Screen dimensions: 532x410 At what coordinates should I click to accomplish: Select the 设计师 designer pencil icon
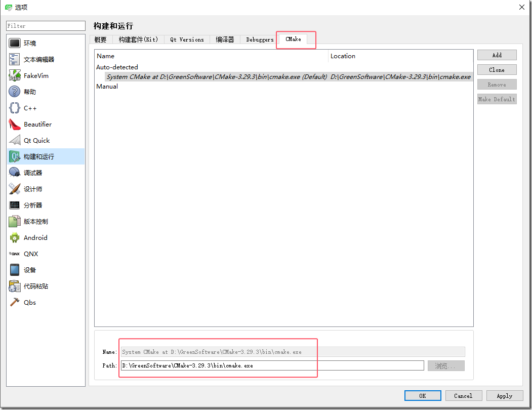coord(15,189)
